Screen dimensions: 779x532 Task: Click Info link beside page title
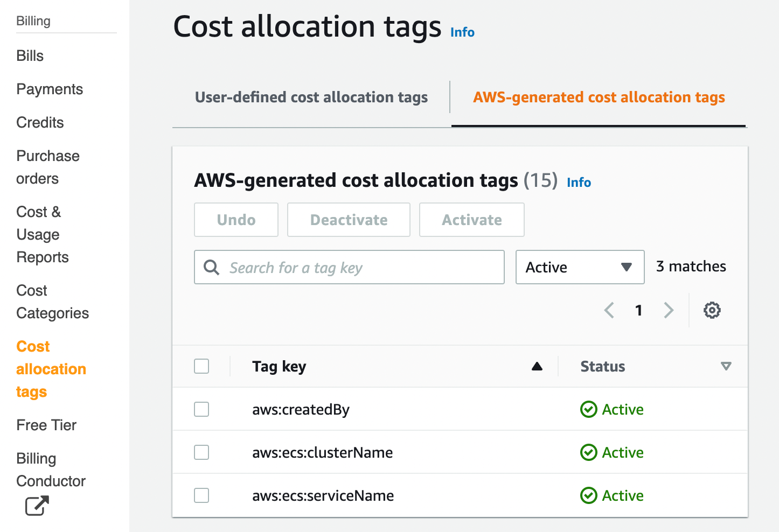(x=462, y=32)
